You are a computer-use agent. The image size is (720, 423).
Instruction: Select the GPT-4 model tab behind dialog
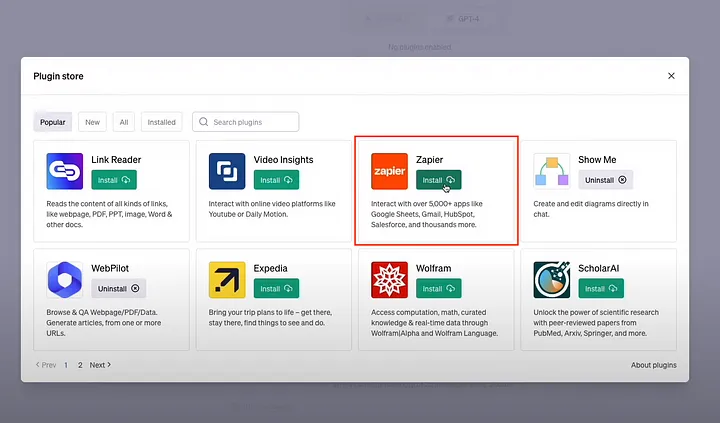463,19
